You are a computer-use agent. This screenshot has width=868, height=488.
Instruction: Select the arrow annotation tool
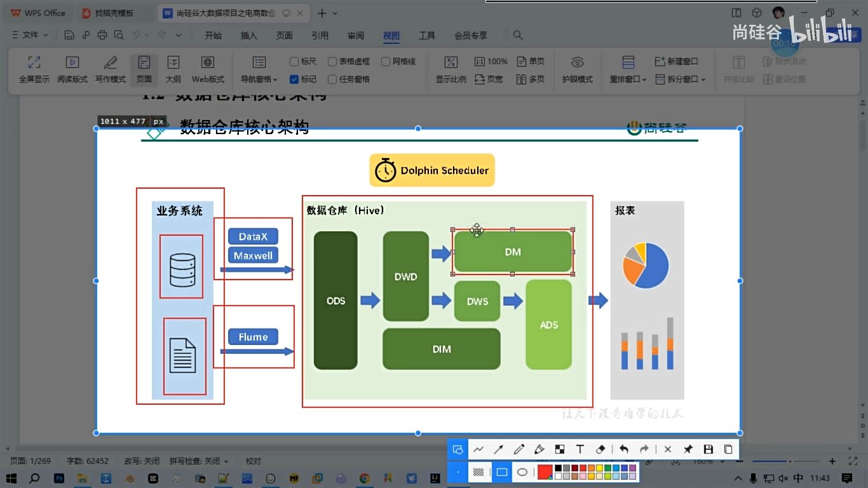tap(499, 449)
